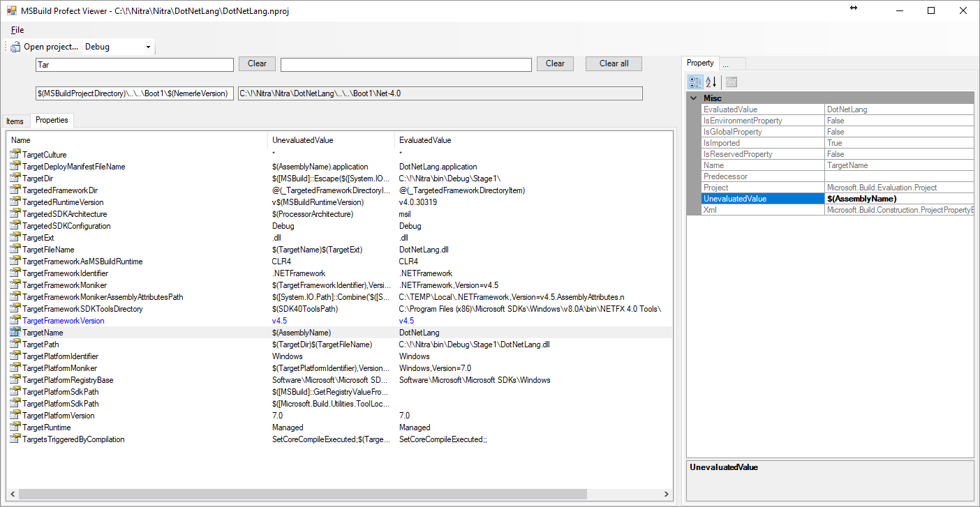
Task: Open the File menu
Action: tap(17, 30)
